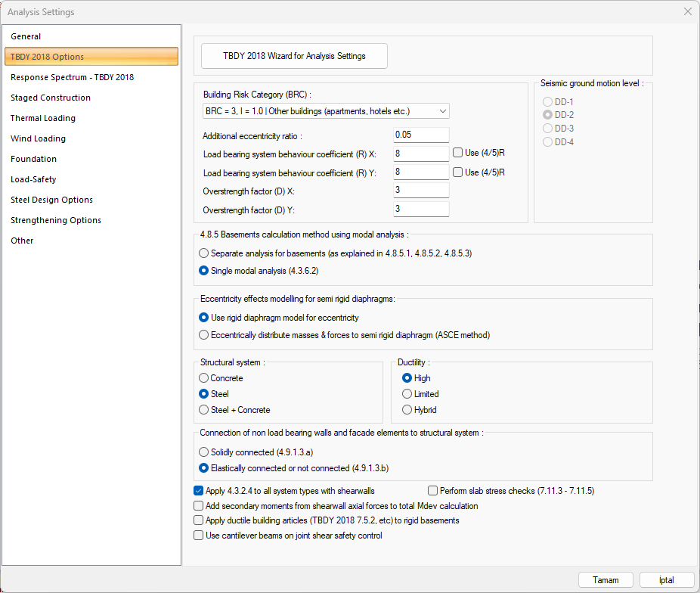Open the Response Spectrum - TBDY 2018 page
Viewport: 700px width, 593px height.
click(73, 77)
